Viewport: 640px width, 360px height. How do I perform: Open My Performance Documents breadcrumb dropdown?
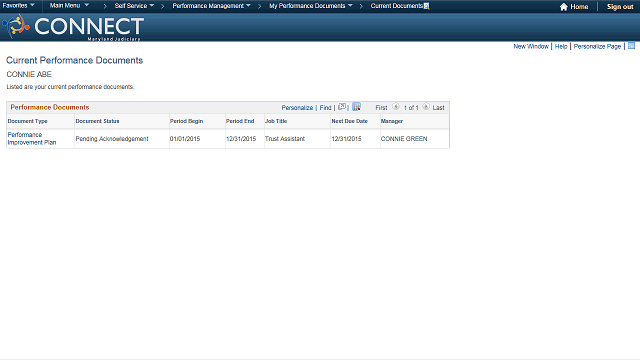(311, 6)
